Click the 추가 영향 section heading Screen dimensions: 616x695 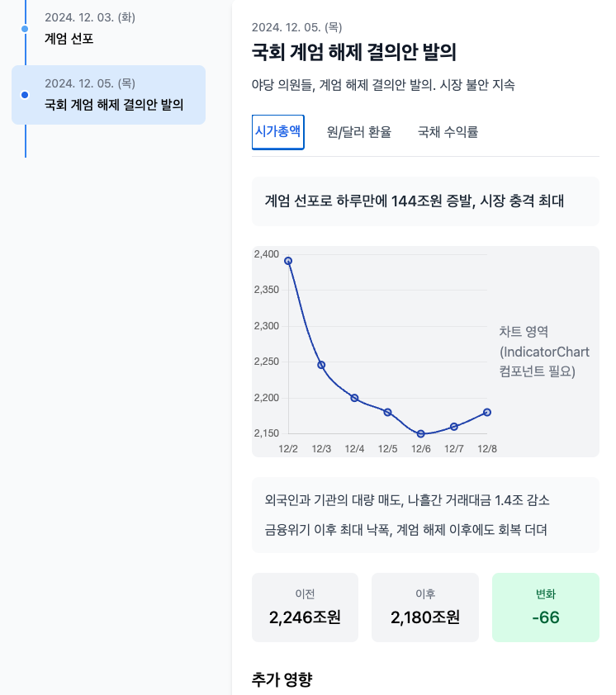(282, 680)
